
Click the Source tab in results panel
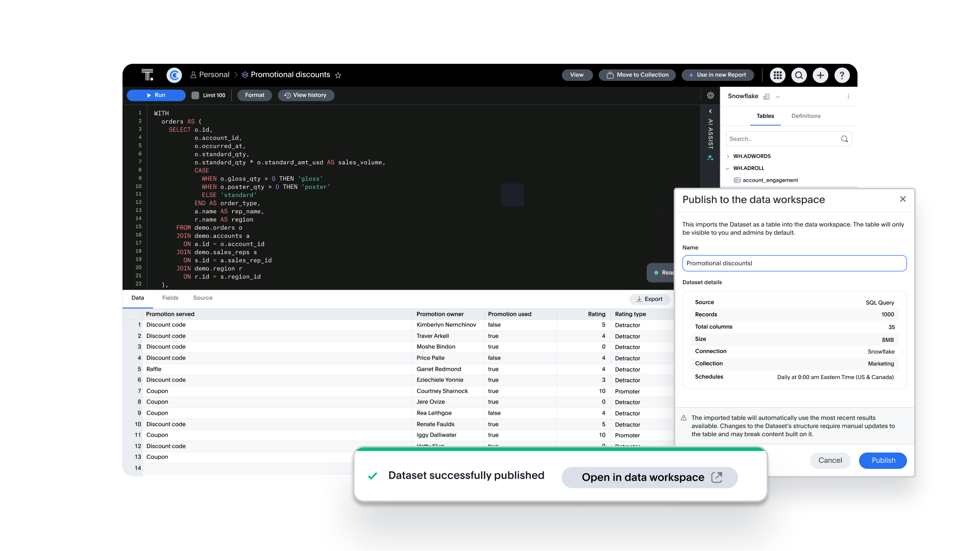[203, 298]
